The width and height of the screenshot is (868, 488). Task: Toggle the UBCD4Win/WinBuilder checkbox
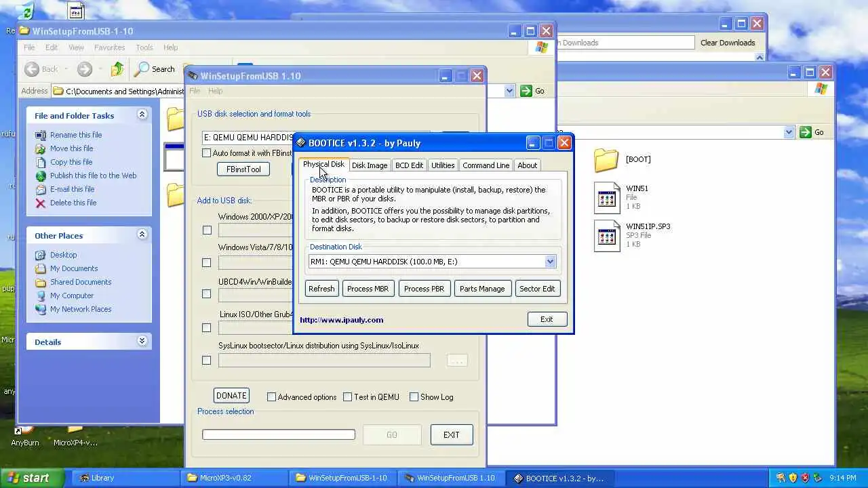(x=207, y=294)
